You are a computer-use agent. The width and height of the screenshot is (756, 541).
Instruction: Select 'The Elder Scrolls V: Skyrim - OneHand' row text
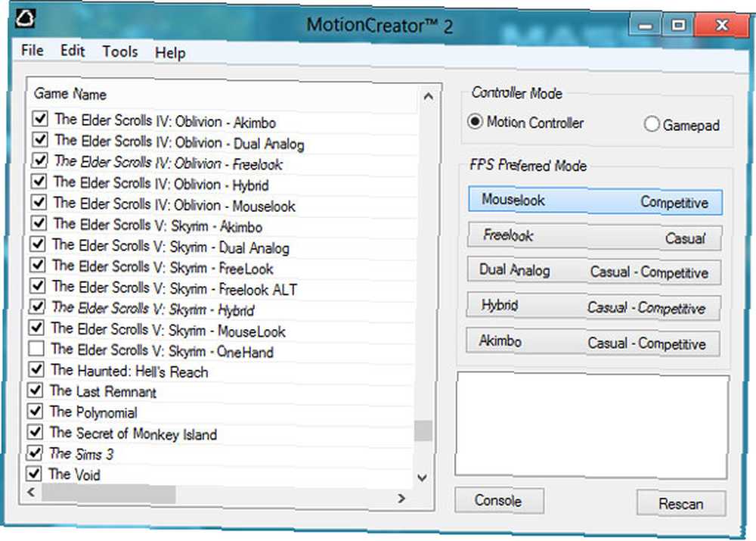(163, 350)
